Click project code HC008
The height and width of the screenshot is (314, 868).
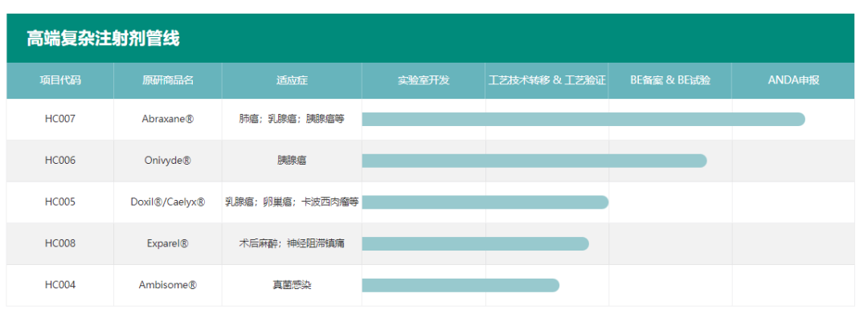pos(60,243)
